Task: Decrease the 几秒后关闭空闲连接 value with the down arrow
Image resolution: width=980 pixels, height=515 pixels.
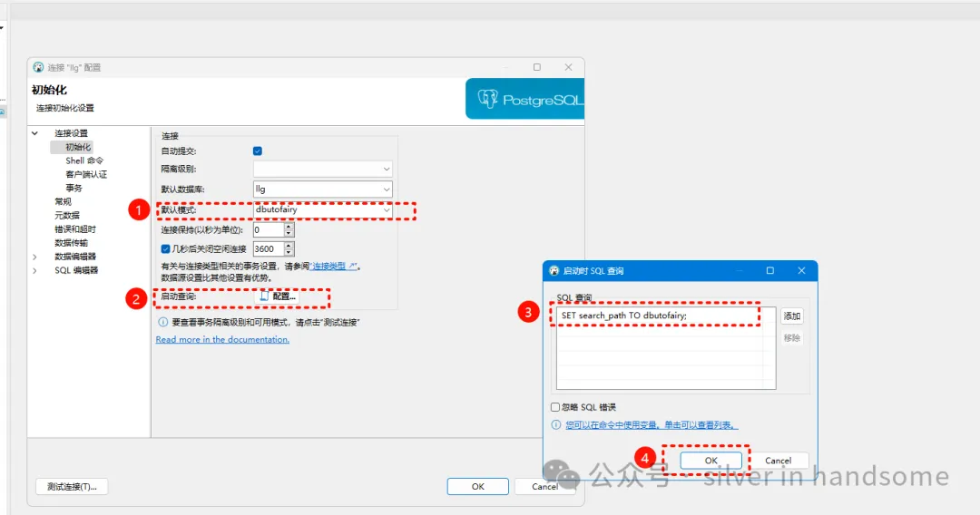Action: click(289, 253)
